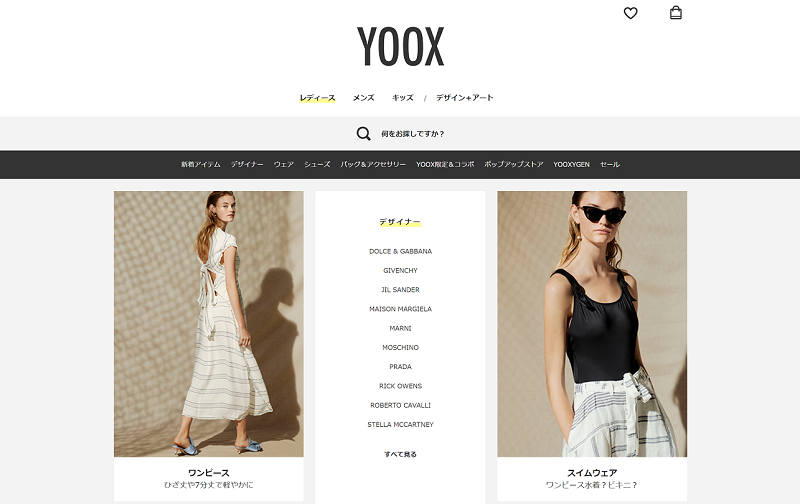Open the wishlist heart icon
Screen dimensions: 800x504
coord(631,13)
